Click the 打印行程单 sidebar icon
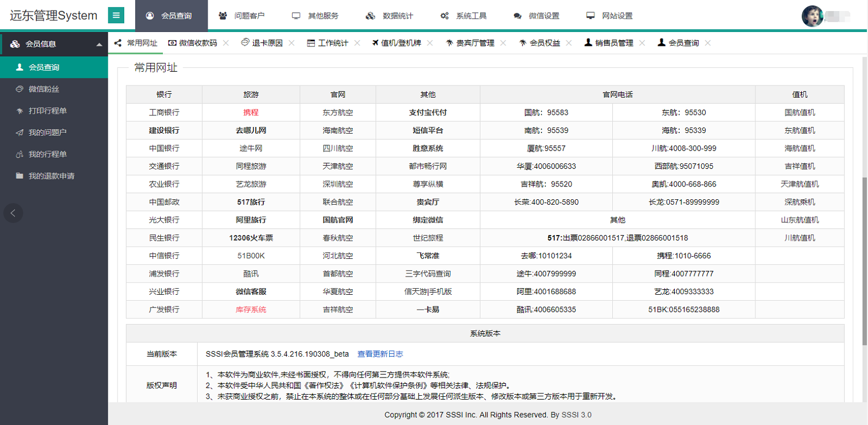 (x=19, y=111)
